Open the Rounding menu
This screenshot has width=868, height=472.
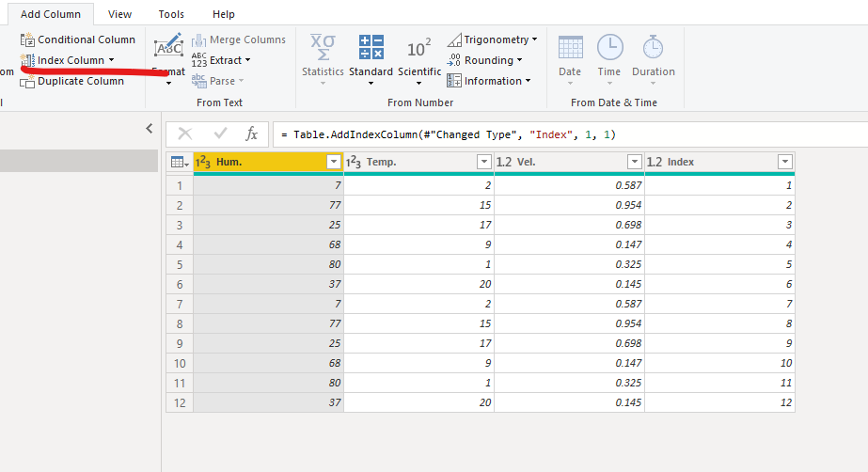click(x=484, y=60)
